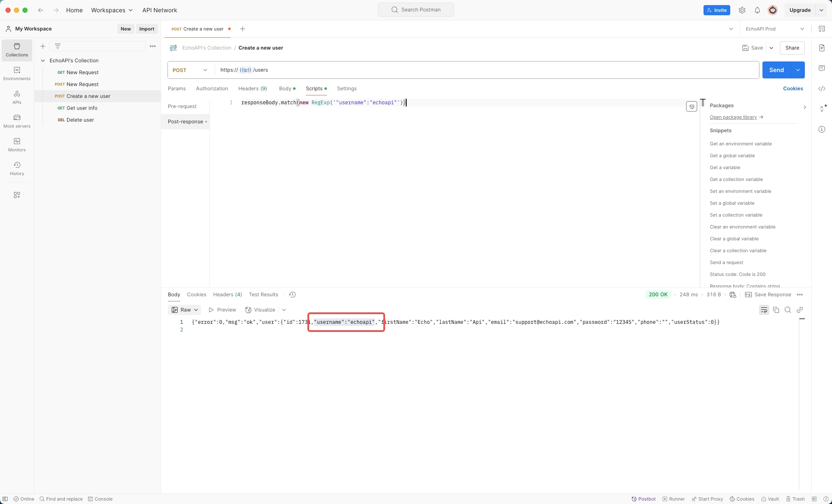Go forward with the right arrow
This screenshot has height=504, width=832.
tap(56, 10)
